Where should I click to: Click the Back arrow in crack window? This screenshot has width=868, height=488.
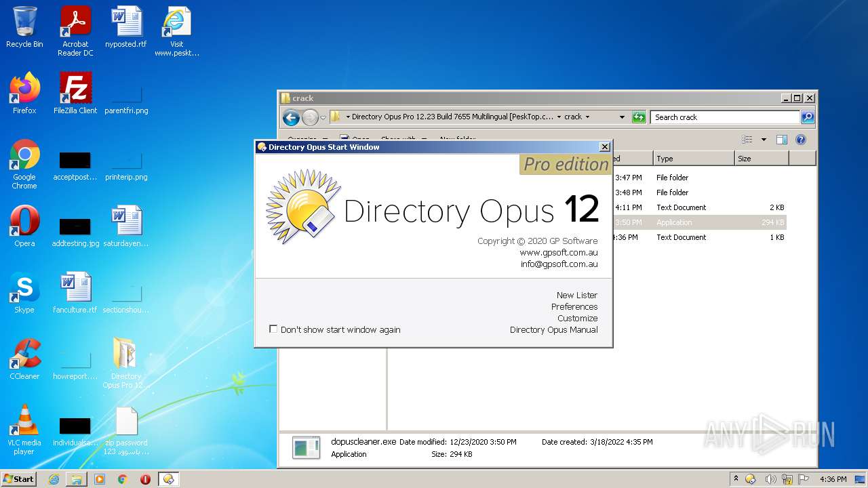pos(291,117)
